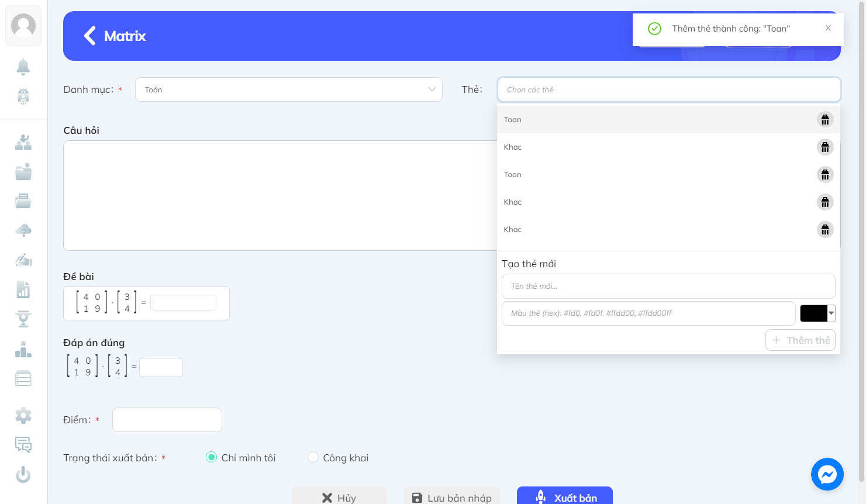866x504 pixels.
Task: Open the trophy icon in sidebar
Action: [23, 319]
